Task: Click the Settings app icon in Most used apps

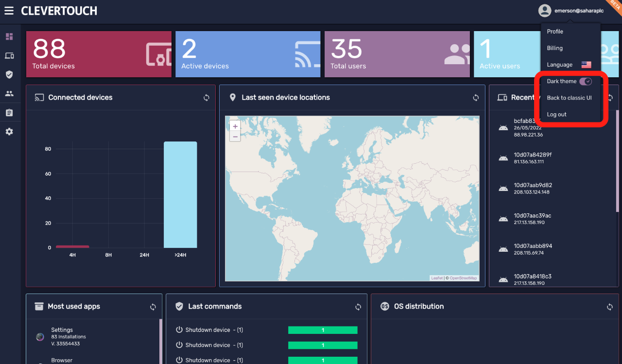Action: tap(40, 337)
